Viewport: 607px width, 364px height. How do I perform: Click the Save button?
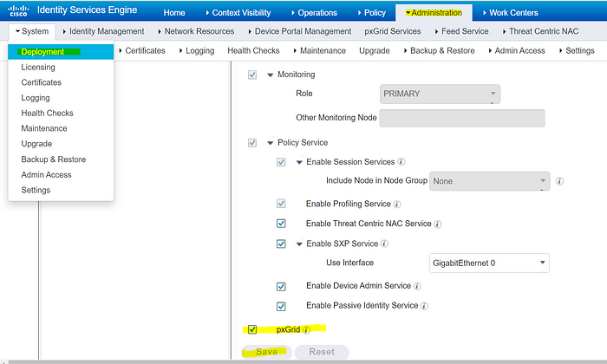(x=267, y=352)
